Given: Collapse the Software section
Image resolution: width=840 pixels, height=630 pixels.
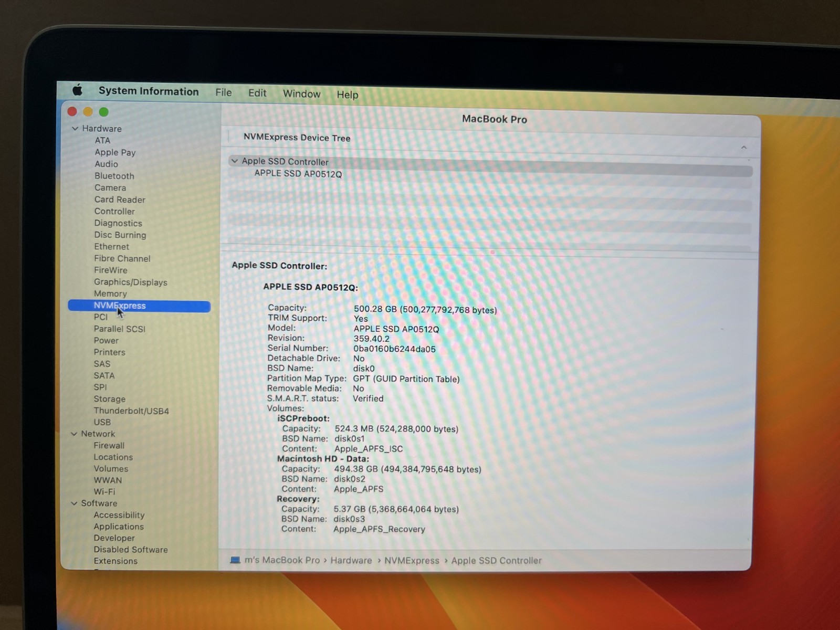Looking at the screenshot, I should point(74,503).
